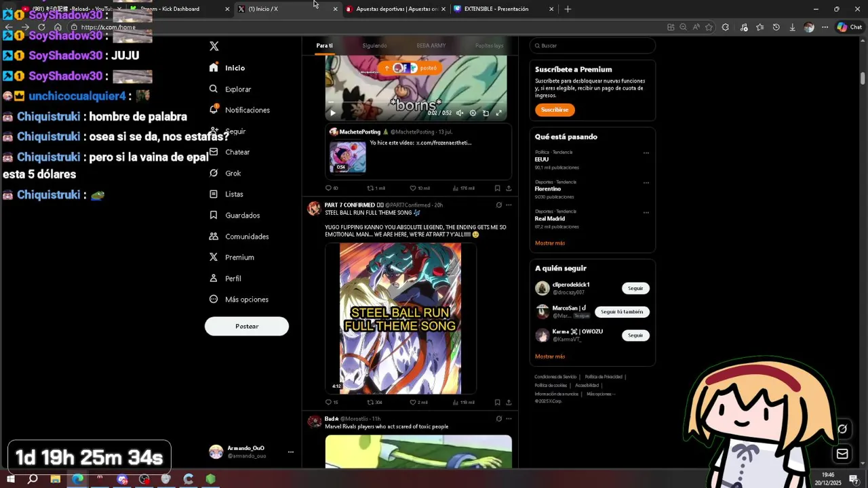This screenshot has height=488, width=868.
Task: Open browser downloads icon in toolbar
Action: pos(792,27)
